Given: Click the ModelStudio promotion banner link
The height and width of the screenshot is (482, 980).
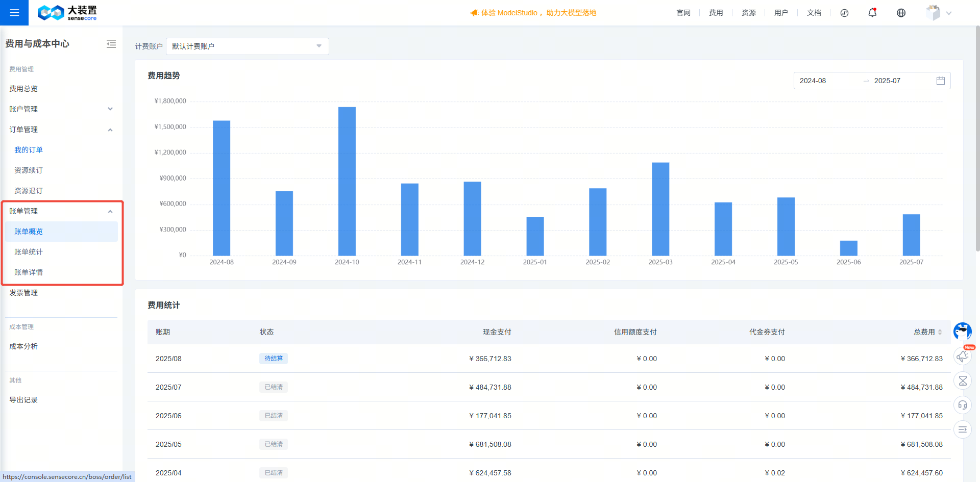Looking at the screenshot, I should pos(533,13).
